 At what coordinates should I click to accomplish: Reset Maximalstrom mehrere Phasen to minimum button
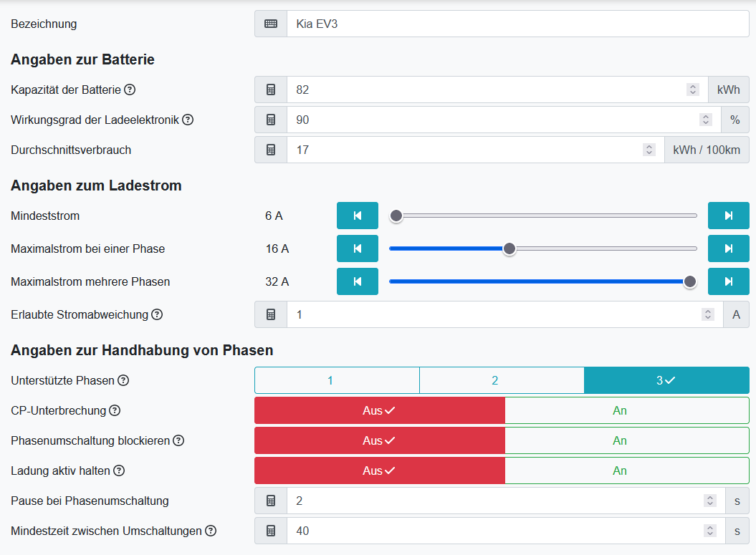tap(357, 282)
